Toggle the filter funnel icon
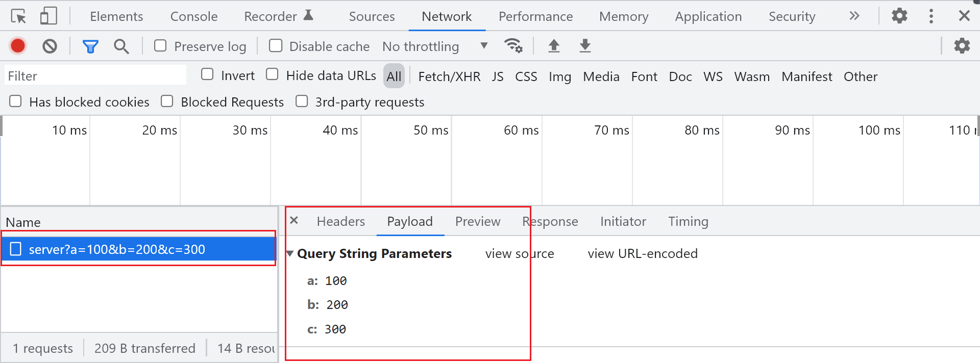The width and height of the screenshot is (980, 363). click(x=90, y=46)
